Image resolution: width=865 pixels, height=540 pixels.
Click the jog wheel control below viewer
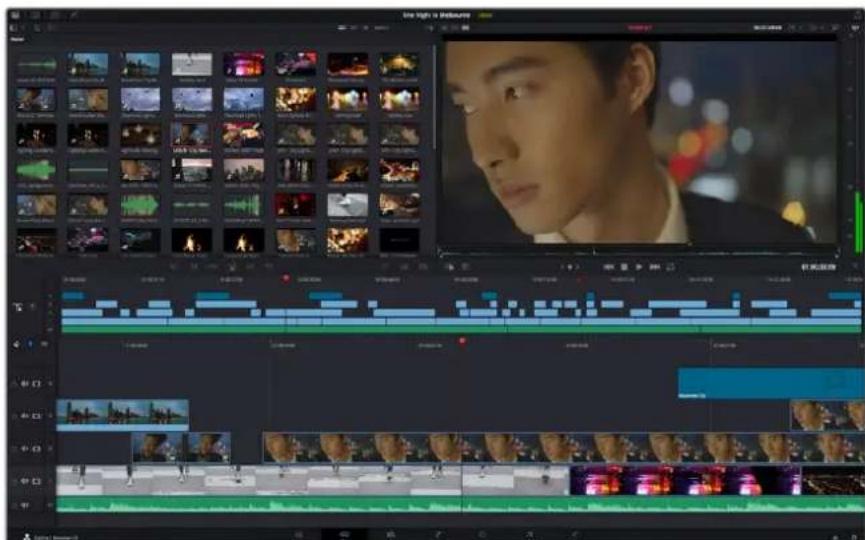[570, 267]
